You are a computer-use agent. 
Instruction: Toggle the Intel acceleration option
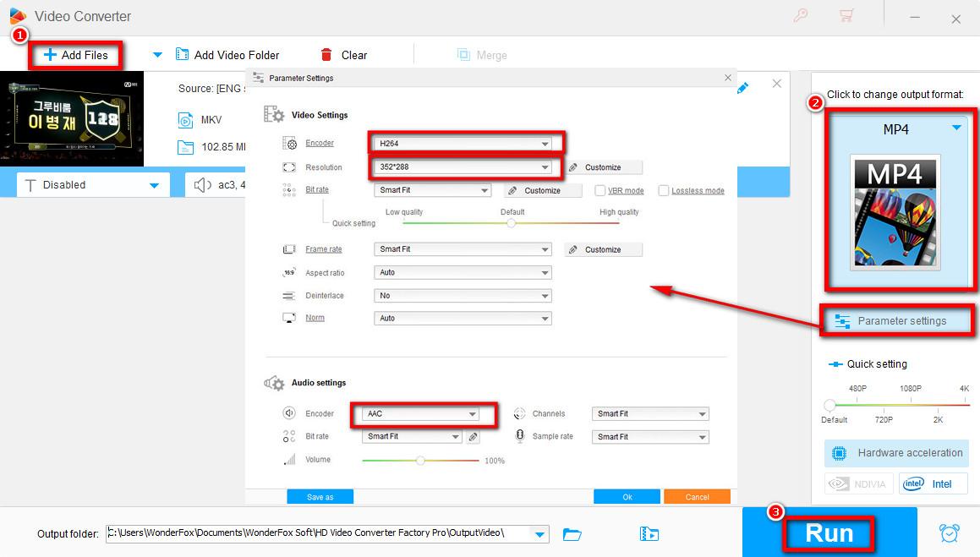933,484
